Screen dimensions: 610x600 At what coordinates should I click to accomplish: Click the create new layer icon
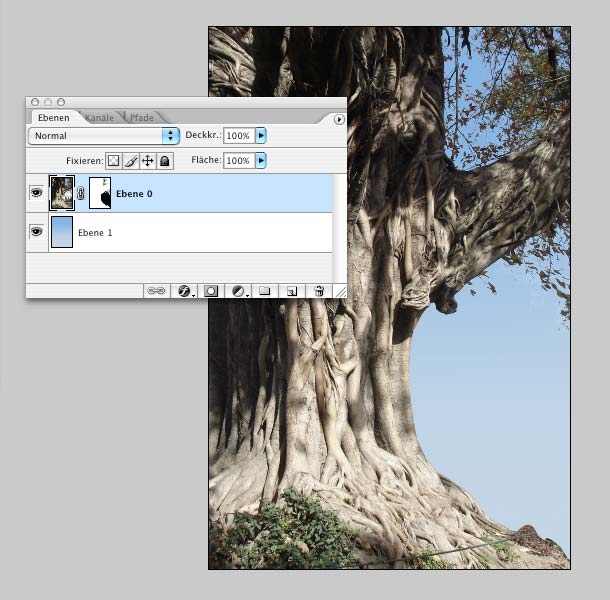click(x=292, y=291)
